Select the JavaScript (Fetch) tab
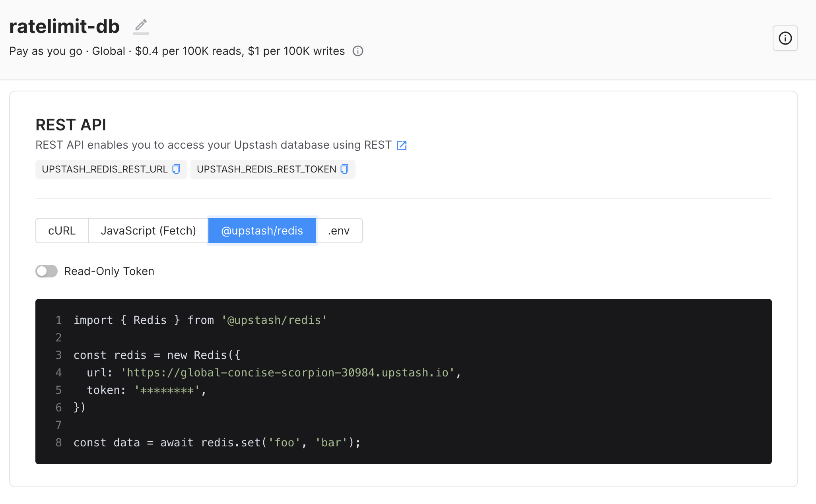This screenshot has height=504, width=816. 148,231
